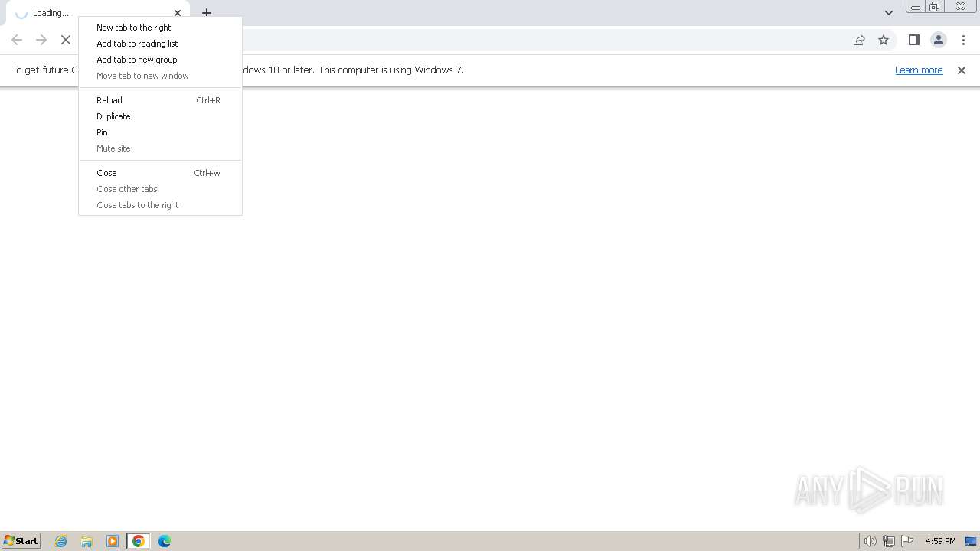Launch Internet Explorer from taskbar
This screenshot has height=551, width=980.
coord(61,541)
